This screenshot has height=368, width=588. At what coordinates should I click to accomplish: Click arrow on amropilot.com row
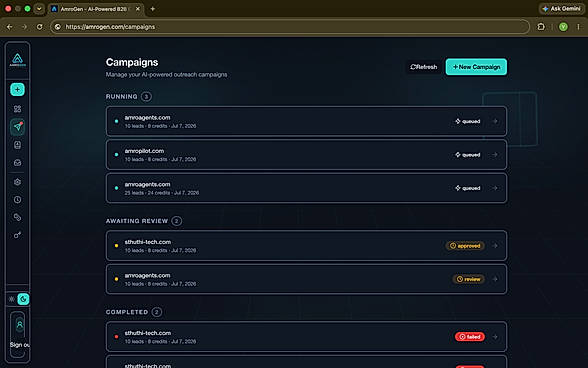pyautogui.click(x=495, y=155)
